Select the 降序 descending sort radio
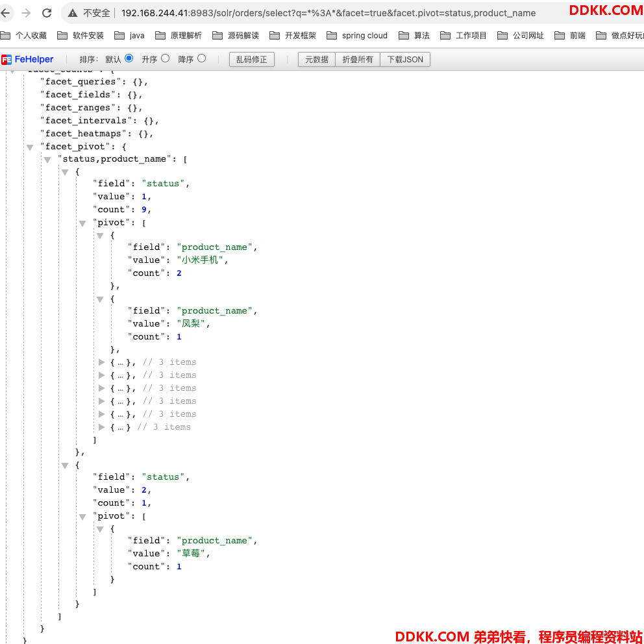 [x=201, y=58]
